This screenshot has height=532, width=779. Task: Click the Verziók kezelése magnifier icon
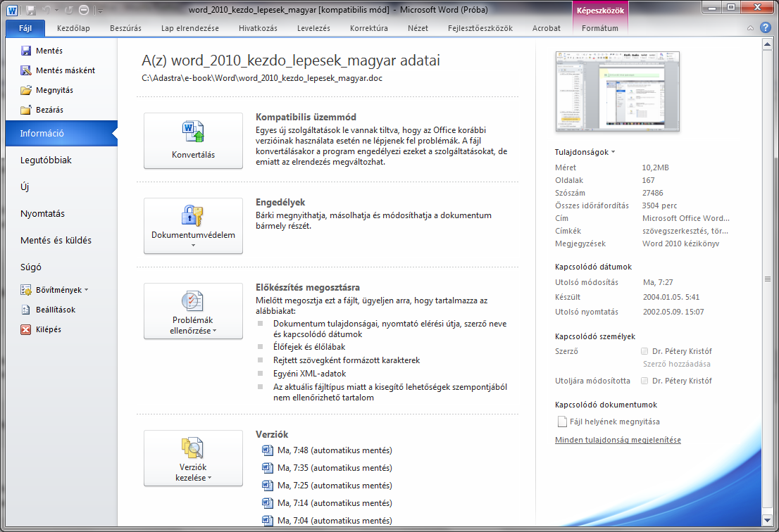click(193, 448)
